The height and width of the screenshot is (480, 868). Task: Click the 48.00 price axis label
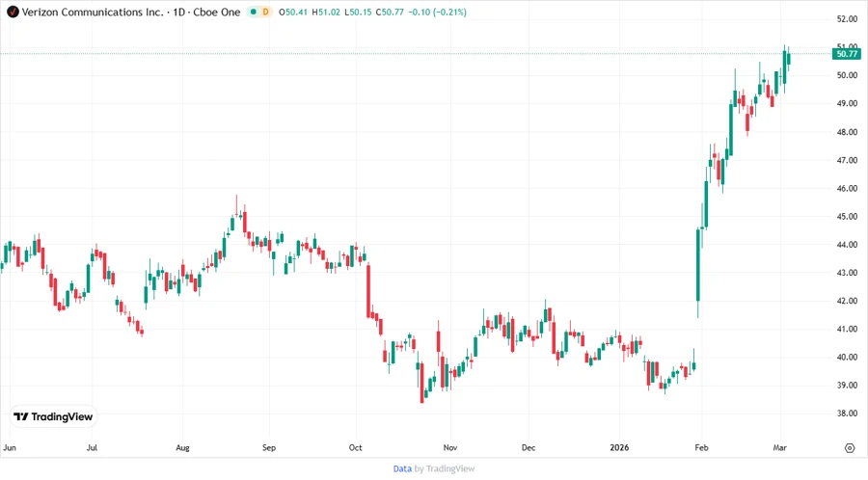(x=847, y=132)
